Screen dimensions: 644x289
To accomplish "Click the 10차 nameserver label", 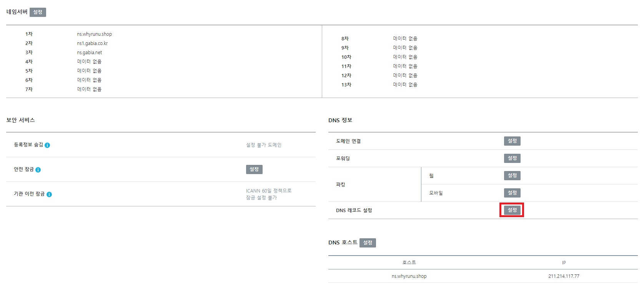I will pyautogui.click(x=346, y=57).
